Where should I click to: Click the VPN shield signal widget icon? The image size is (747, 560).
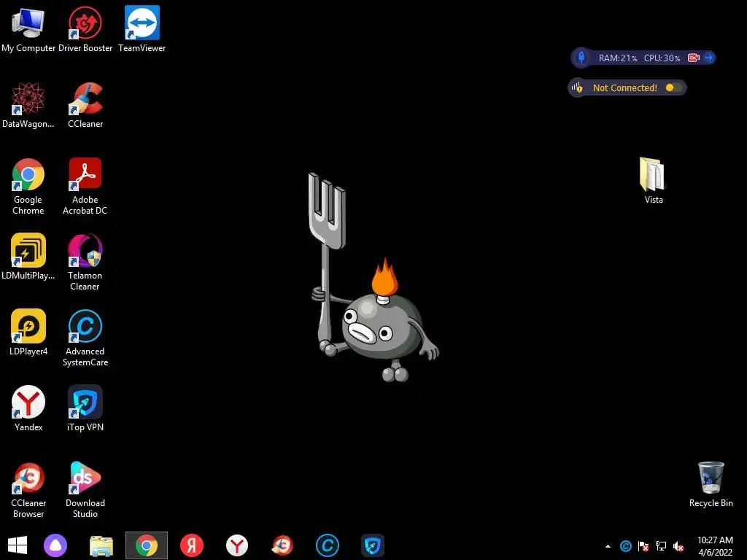(x=578, y=87)
